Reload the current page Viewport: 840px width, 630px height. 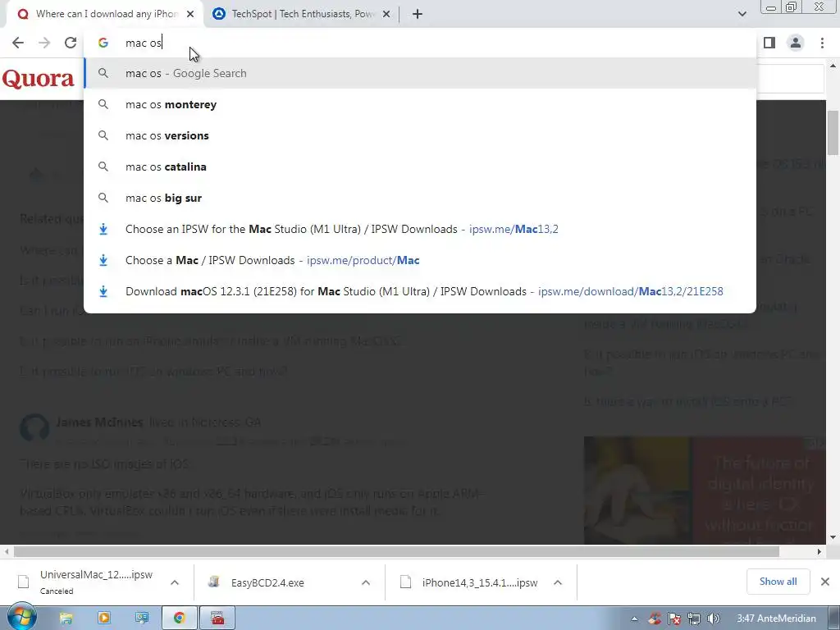[71, 43]
